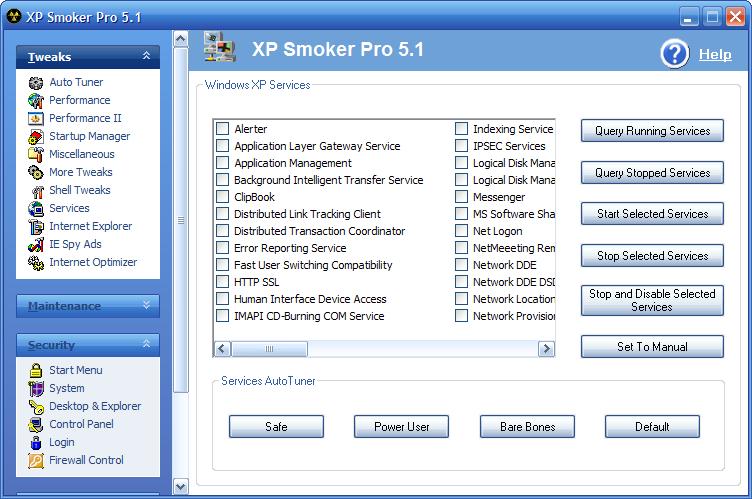This screenshot has height=499, width=752.
Task: Apply the Bare Bones services profile
Action: (x=527, y=427)
